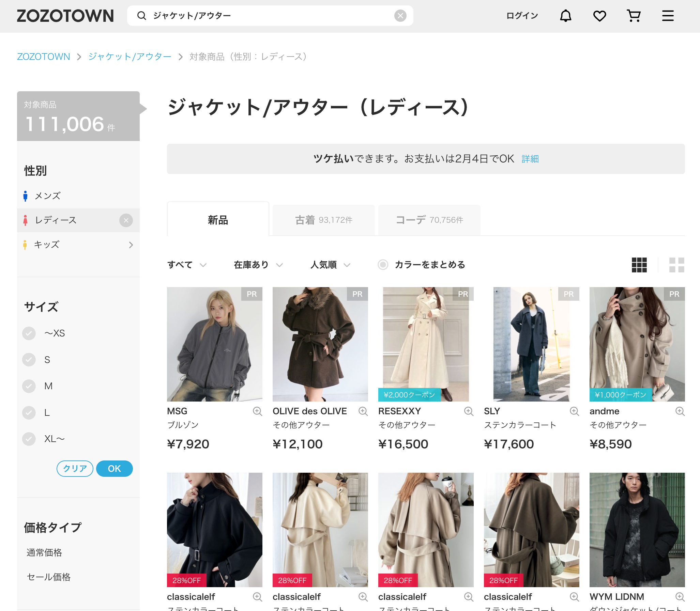The image size is (700, 611).
Task: Switch to the large grid view icon
Action: pos(676,265)
